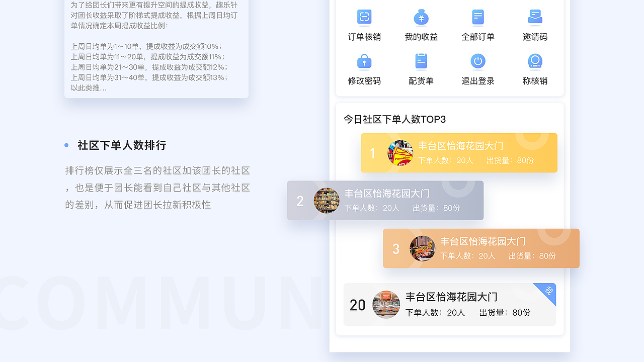Screen dimensions: 644x362
Task: Click the text 上周日均单为1～10单，提成收益为成交额10%
Action: (146, 46)
